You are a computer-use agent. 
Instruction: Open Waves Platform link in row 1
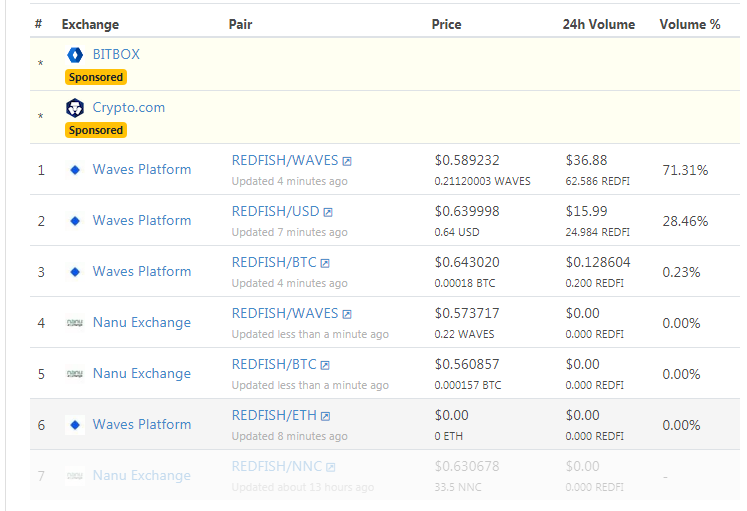pyautogui.click(x=141, y=170)
